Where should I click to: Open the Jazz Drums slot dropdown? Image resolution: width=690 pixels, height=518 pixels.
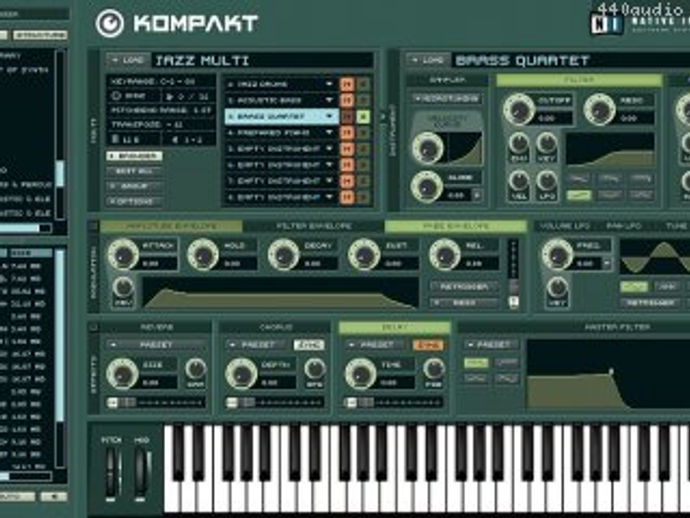click(x=329, y=84)
